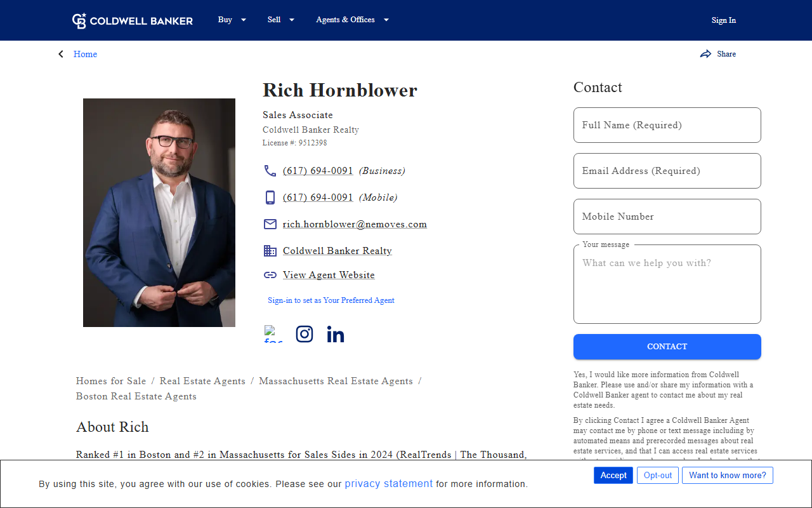Screen dimensions: 812x508
Task: Click the Your message text area
Action: click(667, 284)
